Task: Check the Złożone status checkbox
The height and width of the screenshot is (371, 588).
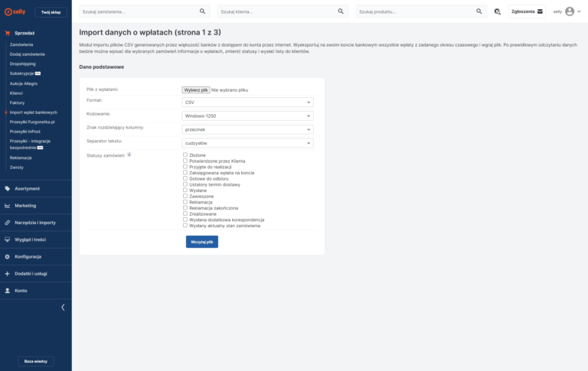Action: pyautogui.click(x=185, y=155)
